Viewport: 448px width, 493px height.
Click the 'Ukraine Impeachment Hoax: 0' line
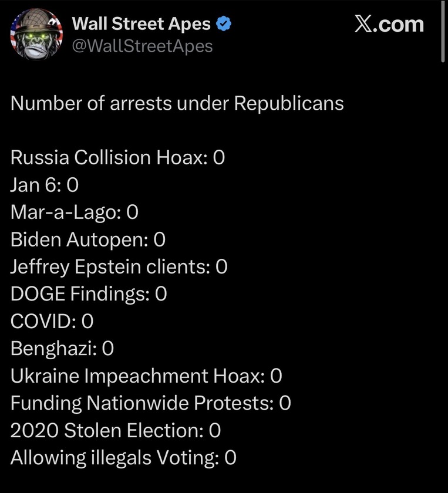(147, 376)
